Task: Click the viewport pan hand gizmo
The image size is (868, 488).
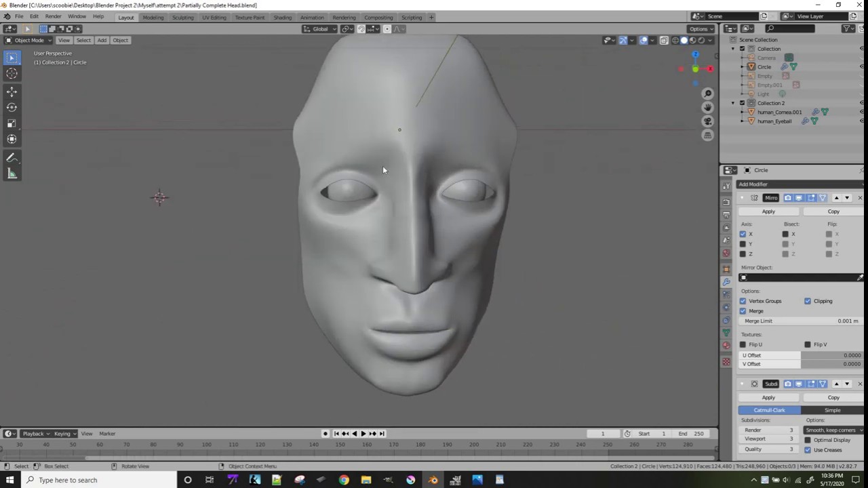Action: tap(707, 107)
